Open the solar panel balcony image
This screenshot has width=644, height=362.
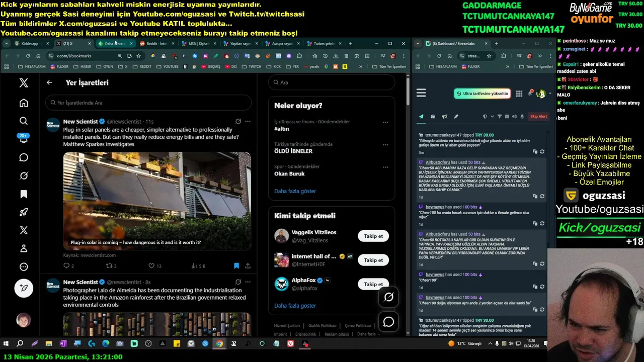coord(157,201)
